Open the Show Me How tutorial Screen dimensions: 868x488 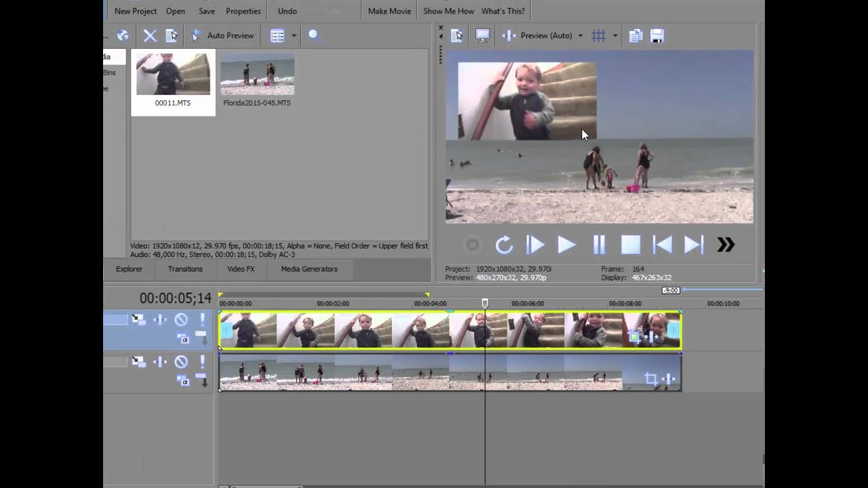[448, 11]
